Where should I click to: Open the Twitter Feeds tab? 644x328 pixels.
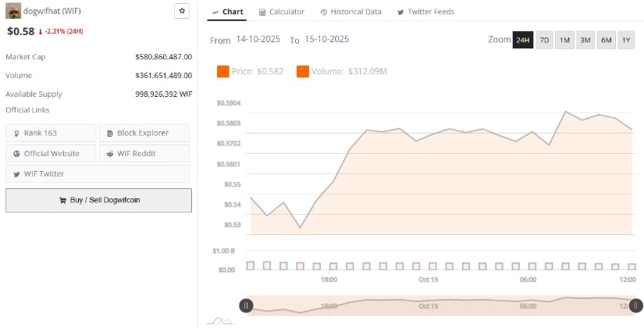(x=425, y=12)
